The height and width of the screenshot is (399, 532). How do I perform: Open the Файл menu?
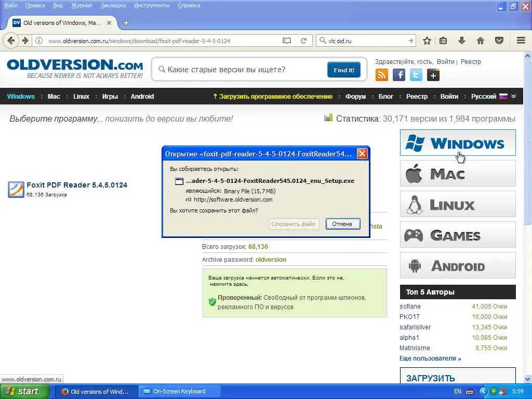pos(10,5)
